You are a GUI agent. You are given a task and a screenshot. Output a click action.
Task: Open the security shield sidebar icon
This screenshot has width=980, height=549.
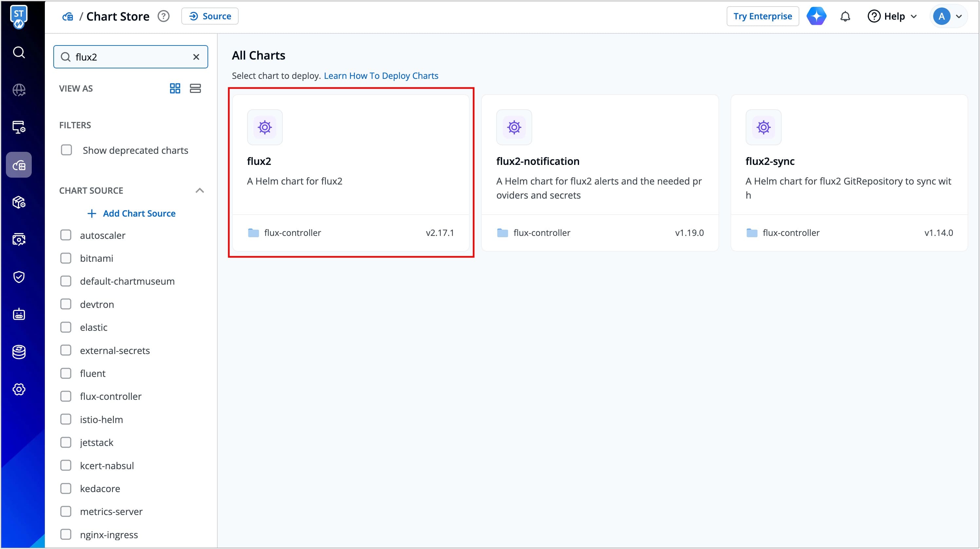tap(19, 277)
